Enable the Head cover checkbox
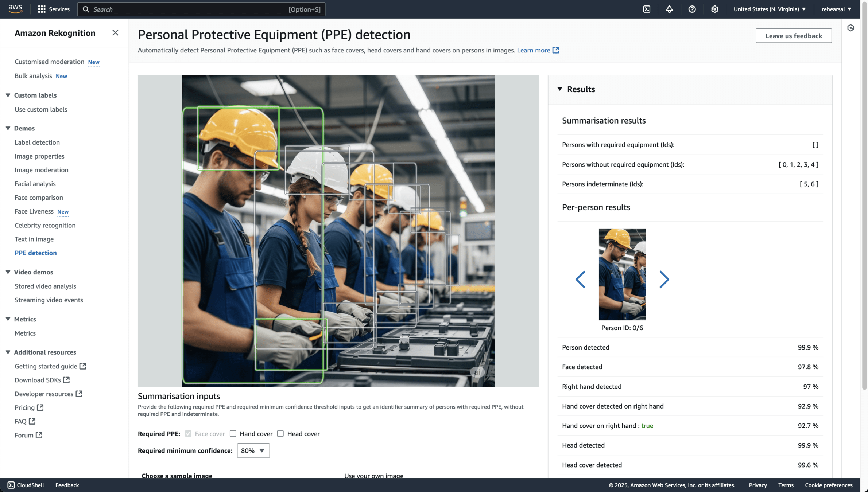Viewport: 868px width, 492px height. (280, 433)
